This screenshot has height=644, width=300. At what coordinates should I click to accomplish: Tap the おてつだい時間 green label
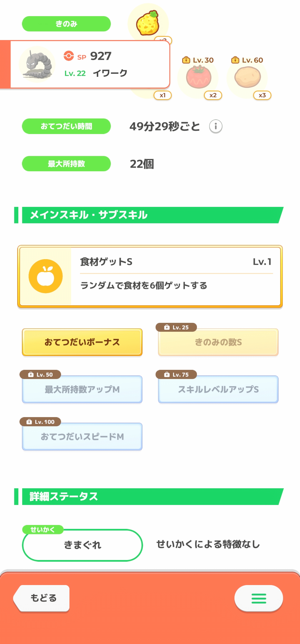66,126
